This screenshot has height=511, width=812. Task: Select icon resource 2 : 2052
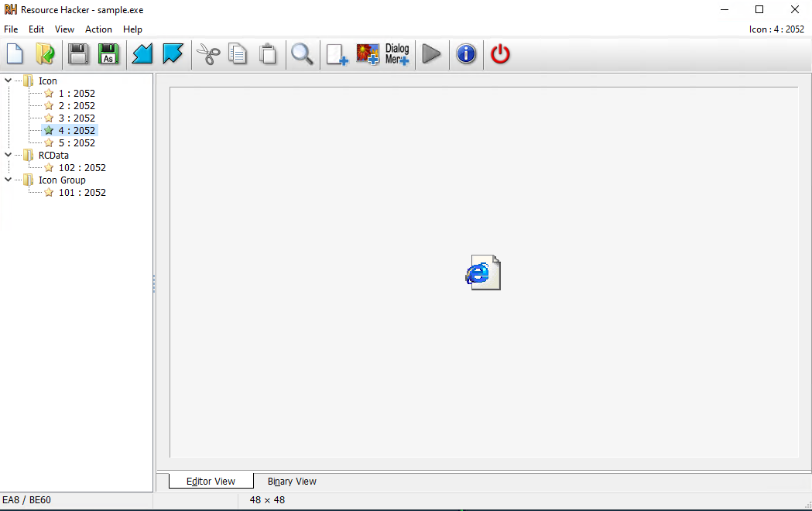pos(77,105)
